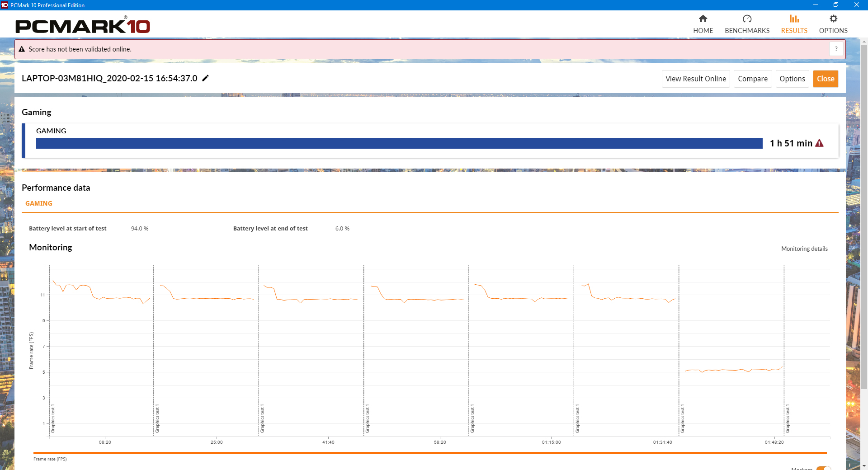The height and width of the screenshot is (470, 868).
Task: Click the PCMark 10 title bar app icon
Action: point(5,5)
